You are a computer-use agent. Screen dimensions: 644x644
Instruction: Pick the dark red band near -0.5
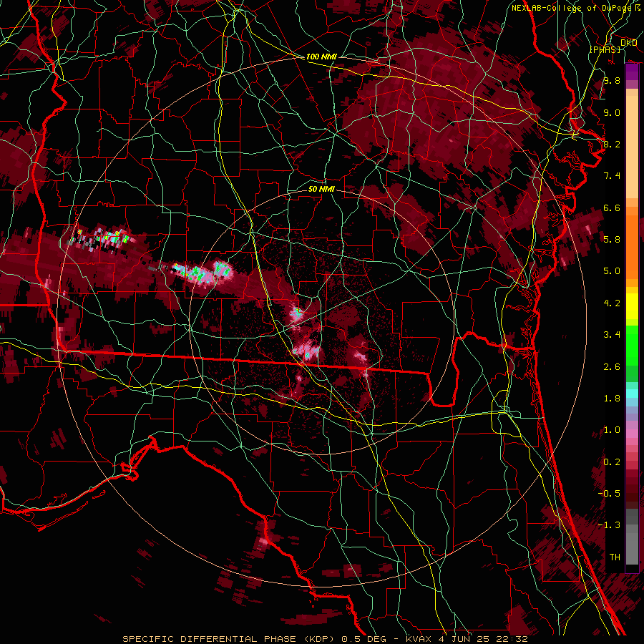(x=632, y=493)
